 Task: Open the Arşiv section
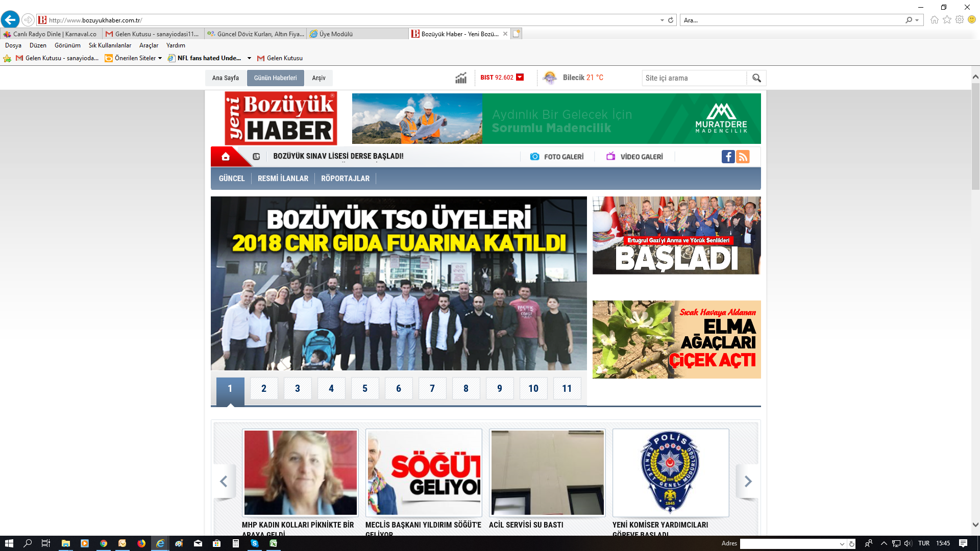(x=318, y=78)
